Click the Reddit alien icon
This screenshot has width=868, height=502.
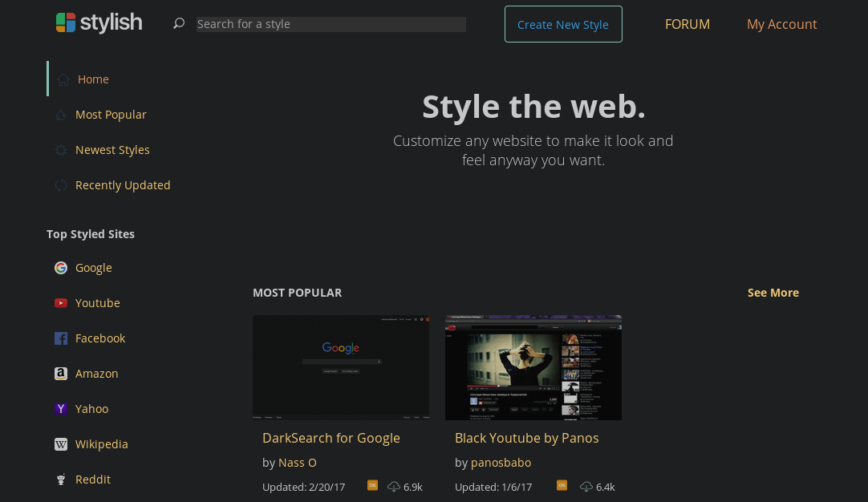pyautogui.click(x=61, y=480)
